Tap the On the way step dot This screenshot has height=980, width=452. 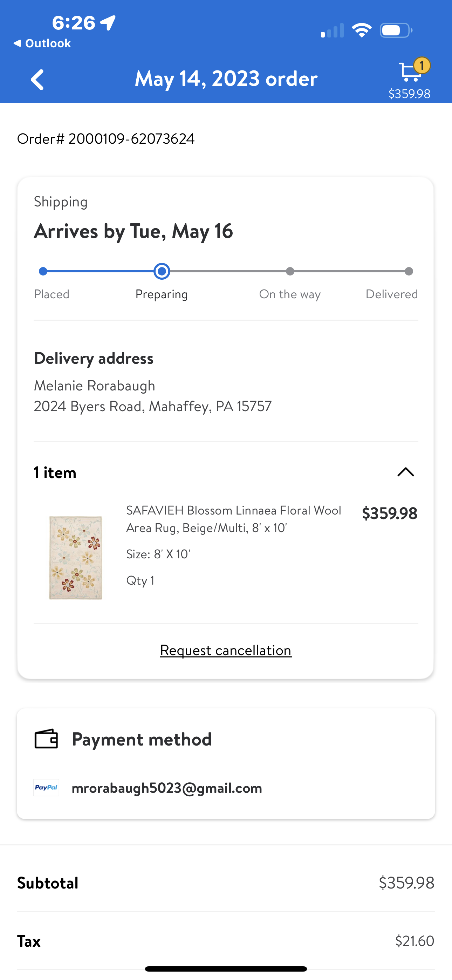pos(290,271)
